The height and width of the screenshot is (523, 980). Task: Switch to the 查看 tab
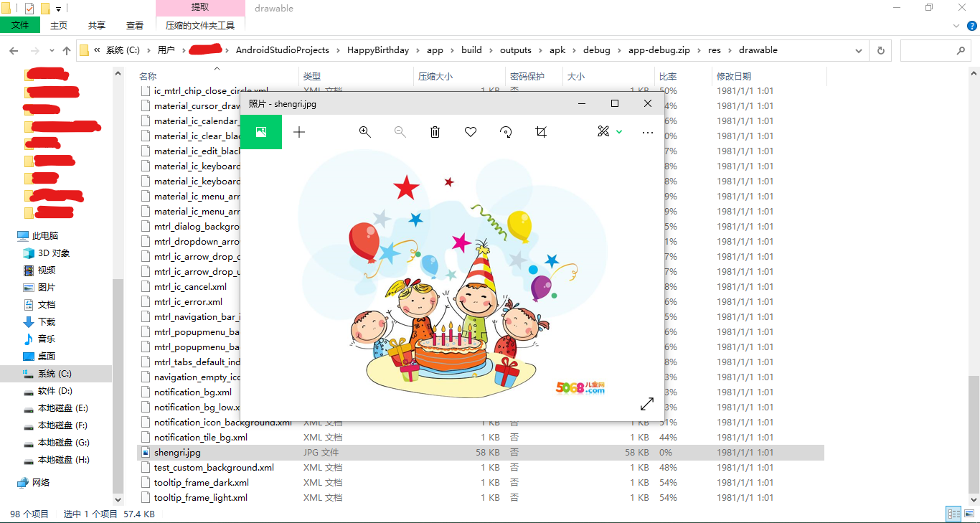(135, 25)
